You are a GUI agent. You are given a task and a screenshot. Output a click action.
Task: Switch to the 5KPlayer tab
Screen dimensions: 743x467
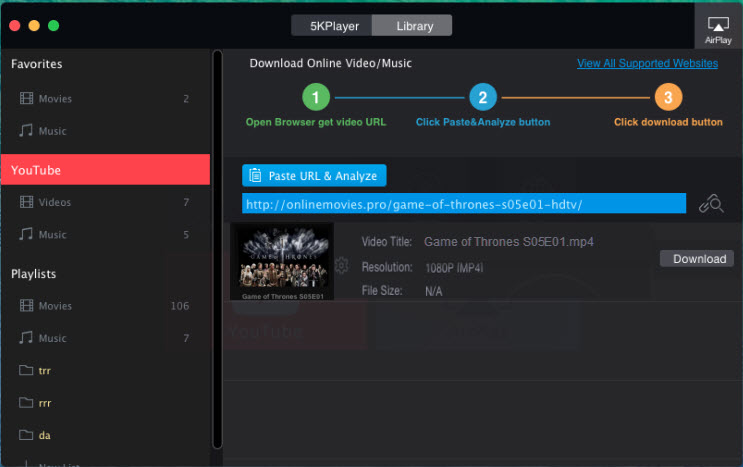pos(332,26)
